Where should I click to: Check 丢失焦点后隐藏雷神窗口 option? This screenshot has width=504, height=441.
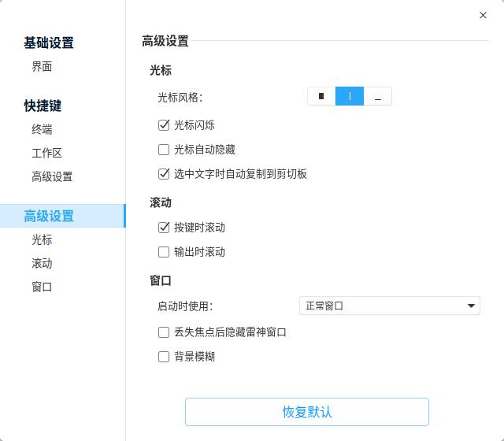point(164,332)
